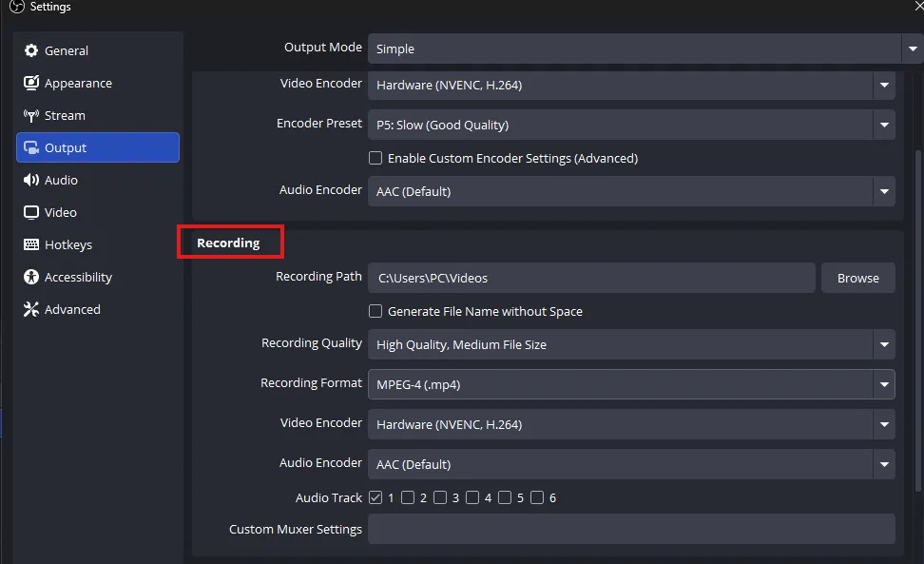Click the Video monitor icon
Image resolution: width=924 pixels, height=564 pixels.
31,212
